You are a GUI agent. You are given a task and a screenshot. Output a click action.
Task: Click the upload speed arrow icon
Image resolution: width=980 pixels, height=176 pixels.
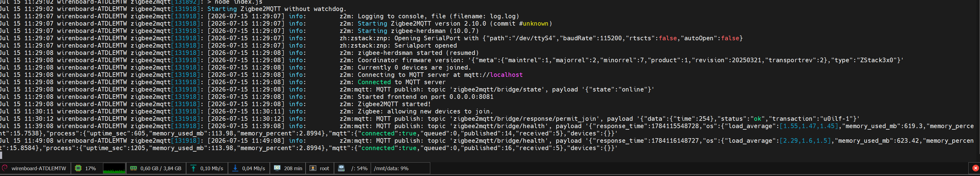click(x=193, y=168)
